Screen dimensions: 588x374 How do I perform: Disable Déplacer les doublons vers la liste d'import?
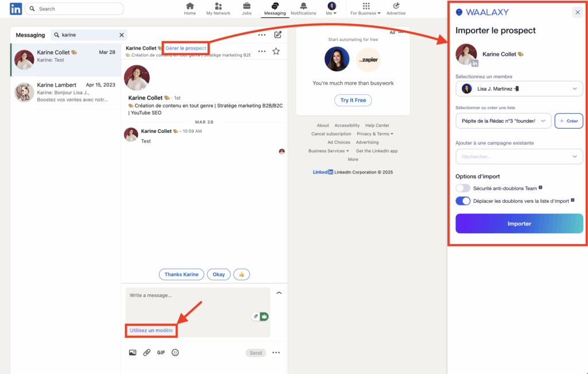[x=462, y=201]
